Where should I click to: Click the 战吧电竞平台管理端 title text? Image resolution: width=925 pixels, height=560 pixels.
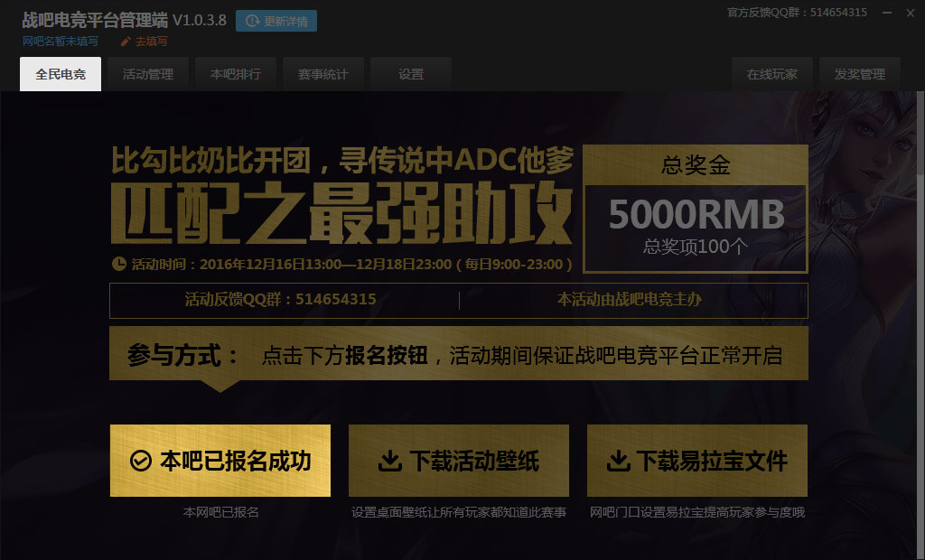pos(95,20)
